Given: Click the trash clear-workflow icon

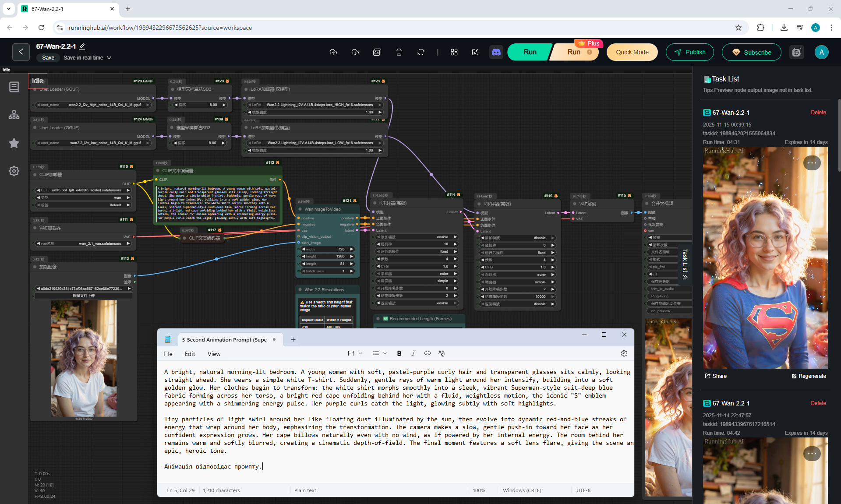Looking at the screenshot, I should pos(399,52).
